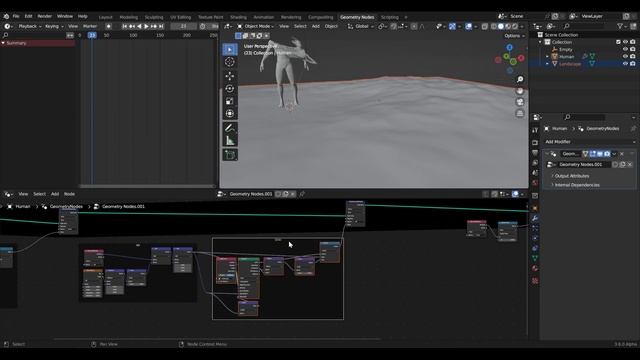The height and width of the screenshot is (360, 640).
Task: Toggle modifier show in render camera button
Action: click(x=607, y=154)
